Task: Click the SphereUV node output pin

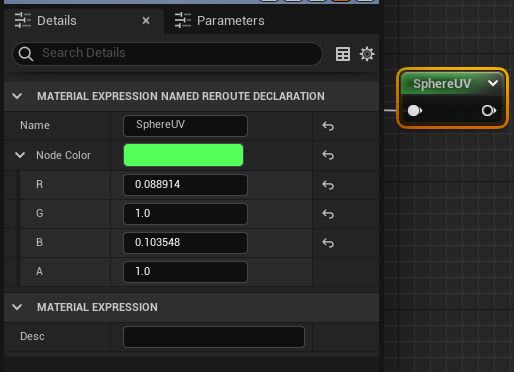Action: pyautogui.click(x=489, y=111)
